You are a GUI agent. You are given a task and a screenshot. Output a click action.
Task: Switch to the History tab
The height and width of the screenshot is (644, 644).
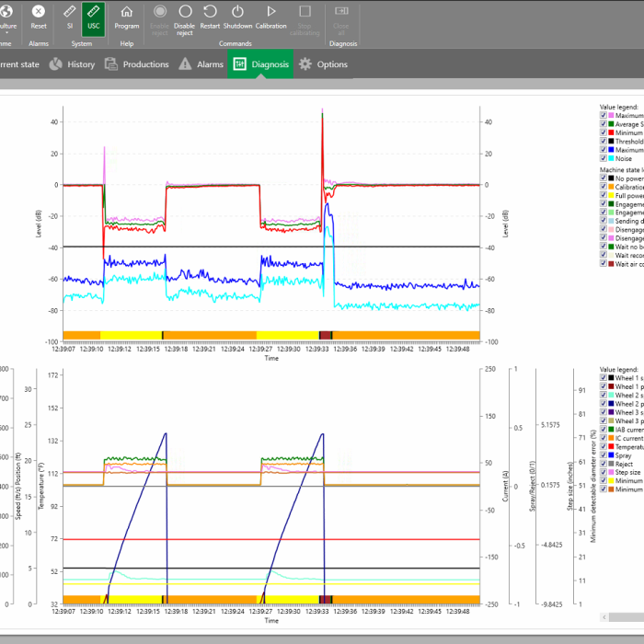[72, 64]
